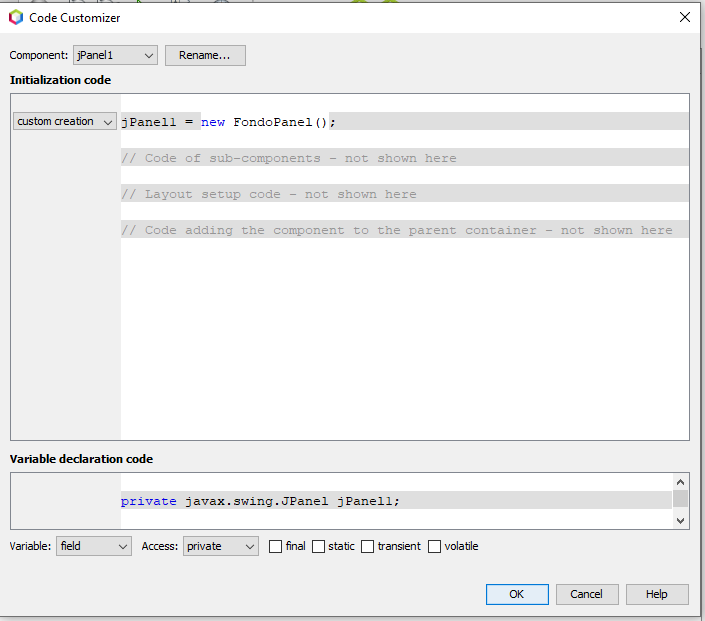
Task: Click the 'Code of sub-components' comment line
Action: (405, 157)
